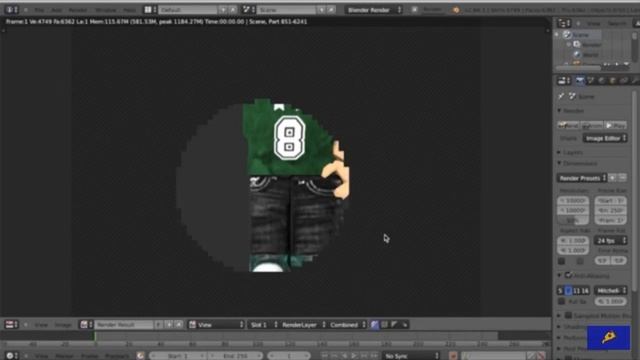The height and width of the screenshot is (360, 640).
Task: Click the timeline play button
Action: 354,356
